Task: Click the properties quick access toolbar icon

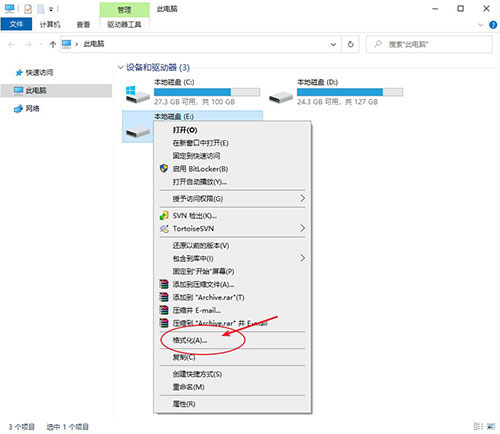Action: coord(28,9)
